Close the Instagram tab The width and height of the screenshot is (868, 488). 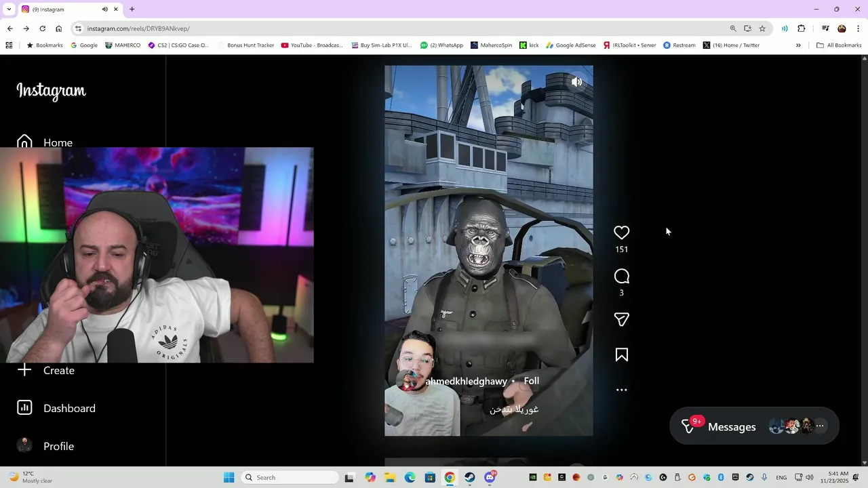pos(116,9)
